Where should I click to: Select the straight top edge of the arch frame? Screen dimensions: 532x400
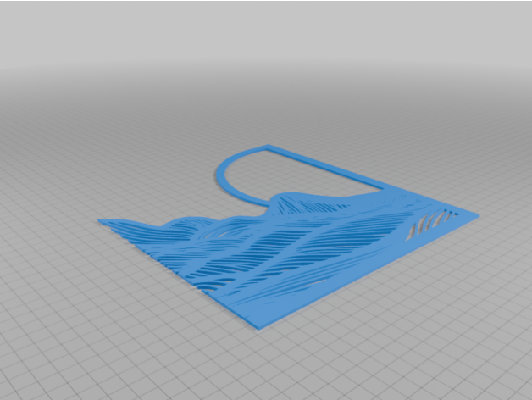[x=322, y=164]
